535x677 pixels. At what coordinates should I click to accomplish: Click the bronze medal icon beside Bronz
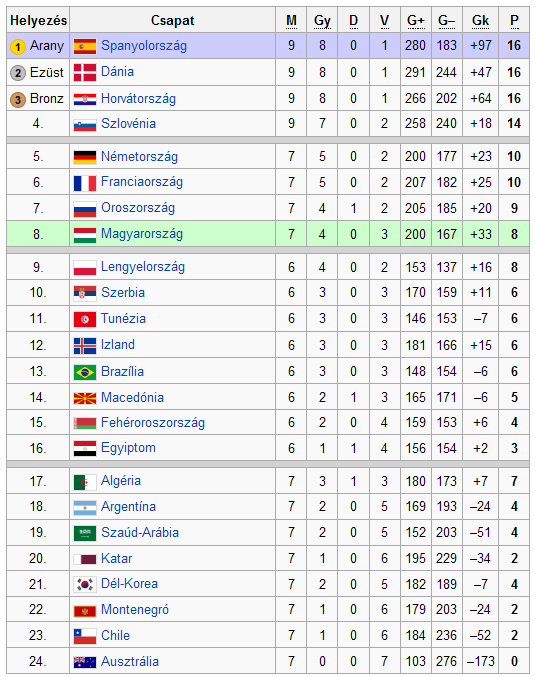[x=18, y=99]
